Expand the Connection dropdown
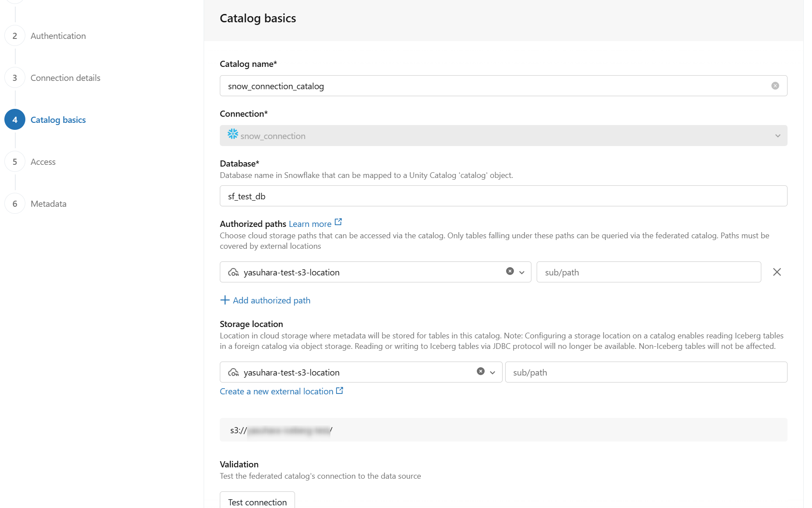The width and height of the screenshot is (812, 508). [x=777, y=136]
